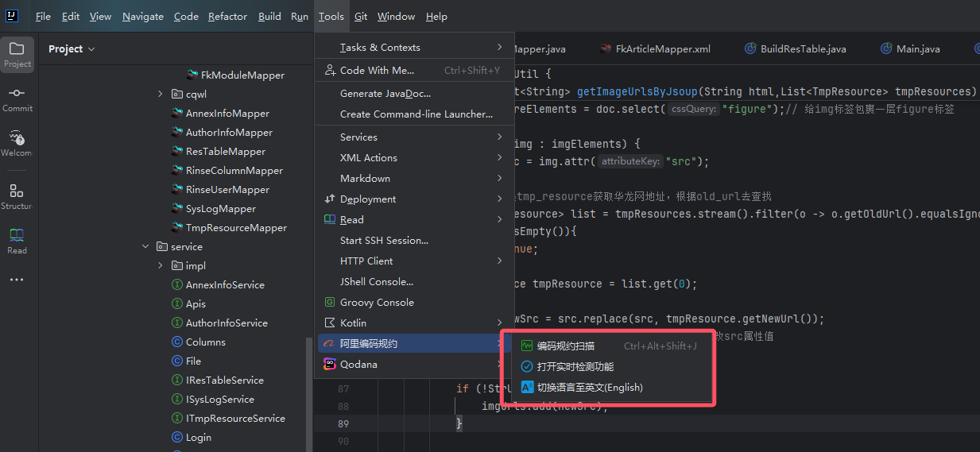Open the Project tool window icon
Image resolution: width=980 pixels, height=452 pixels.
pos(17,54)
